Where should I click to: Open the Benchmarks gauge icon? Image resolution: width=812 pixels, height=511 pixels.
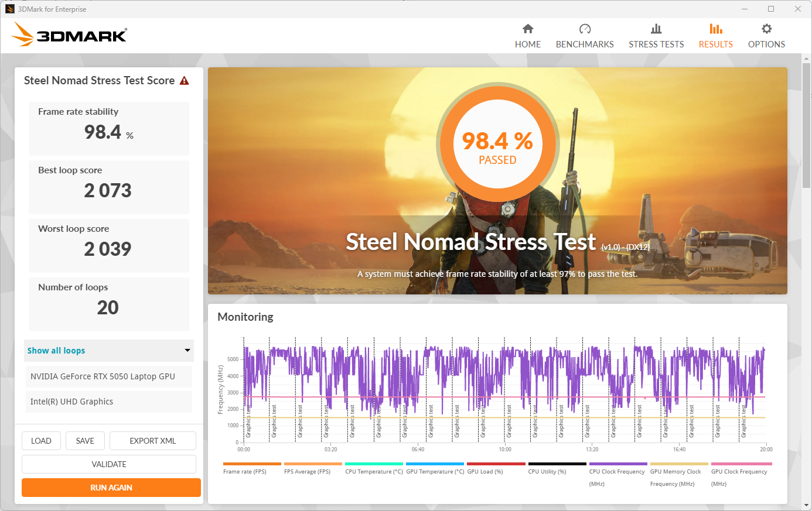[x=585, y=29]
